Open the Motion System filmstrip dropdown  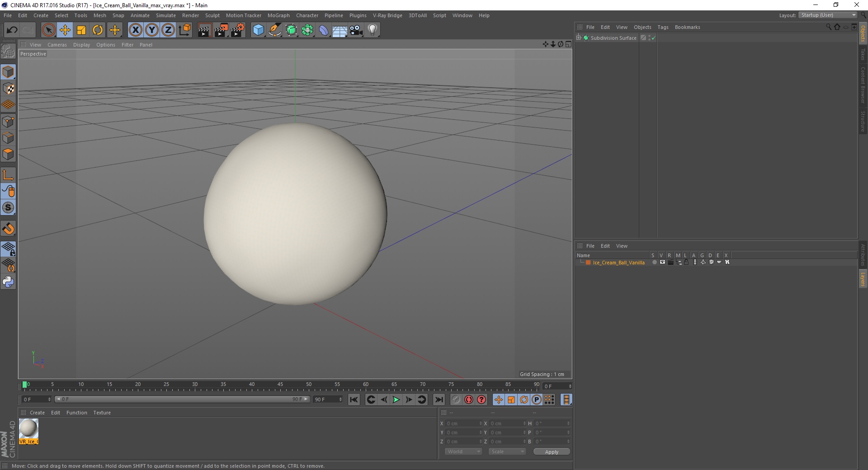[x=566, y=399]
